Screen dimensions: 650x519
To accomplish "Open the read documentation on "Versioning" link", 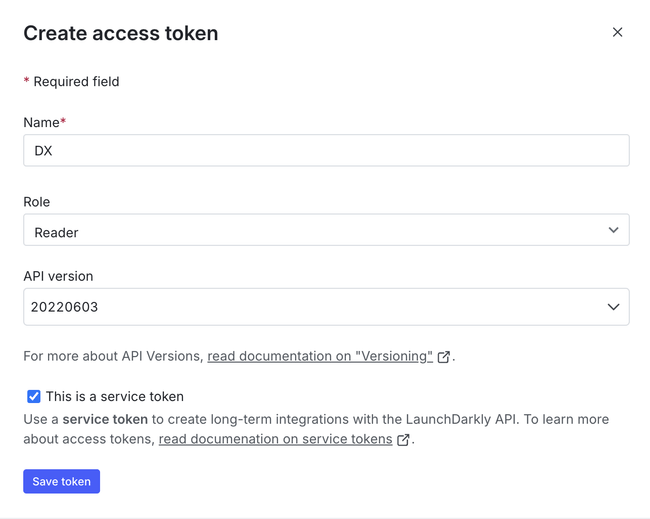I will [320, 356].
